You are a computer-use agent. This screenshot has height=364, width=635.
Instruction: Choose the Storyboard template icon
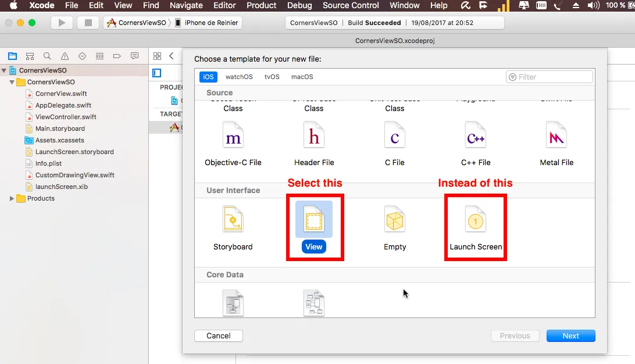tap(233, 219)
